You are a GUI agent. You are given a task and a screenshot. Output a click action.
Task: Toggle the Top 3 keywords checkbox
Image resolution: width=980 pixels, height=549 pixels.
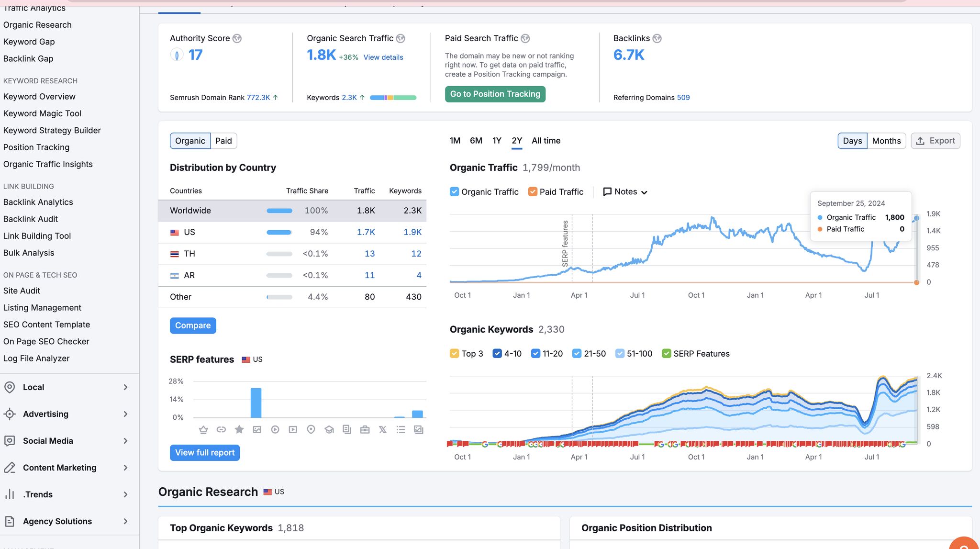tap(455, 353)
